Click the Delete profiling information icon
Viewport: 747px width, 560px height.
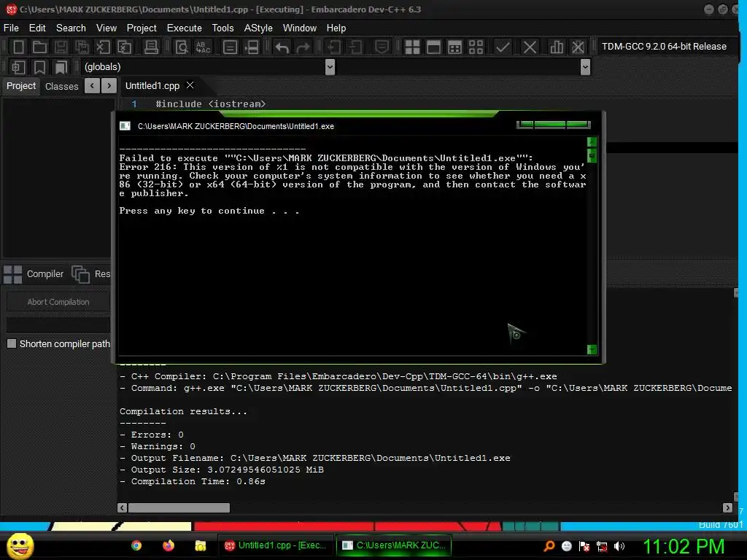[x=578, y=47]
